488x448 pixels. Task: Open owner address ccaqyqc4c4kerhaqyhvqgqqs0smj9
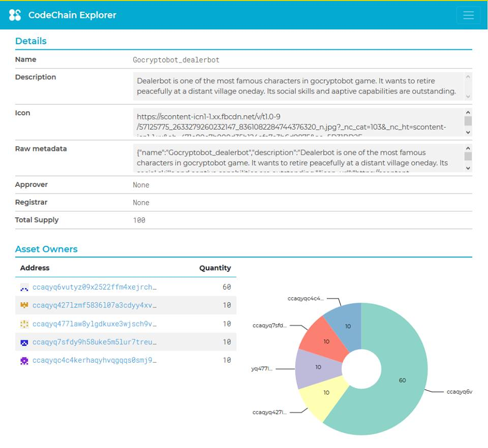[95, 360]
